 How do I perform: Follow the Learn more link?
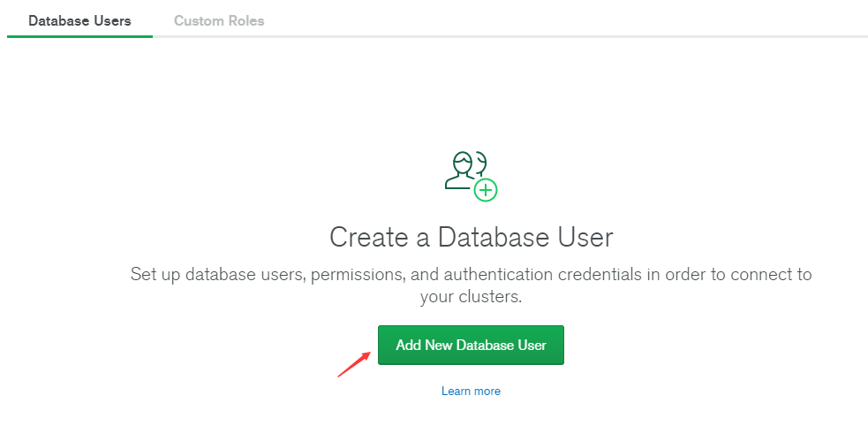point(471,392)
